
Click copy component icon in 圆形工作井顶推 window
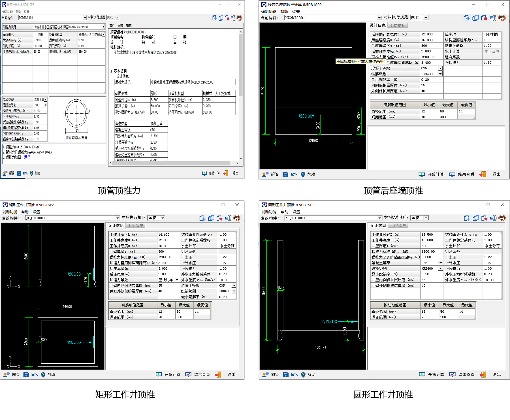pos(476,218)
